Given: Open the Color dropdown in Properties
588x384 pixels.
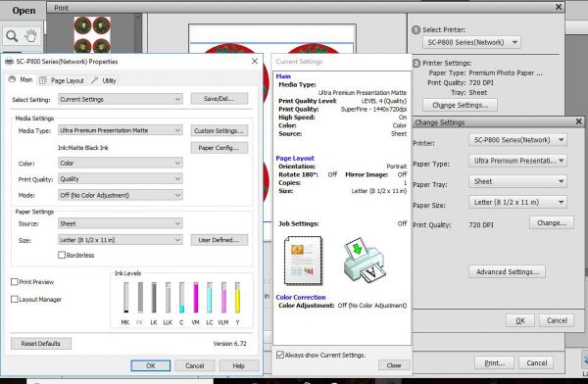Looking at the screenshot, I should tap(121, 164).
